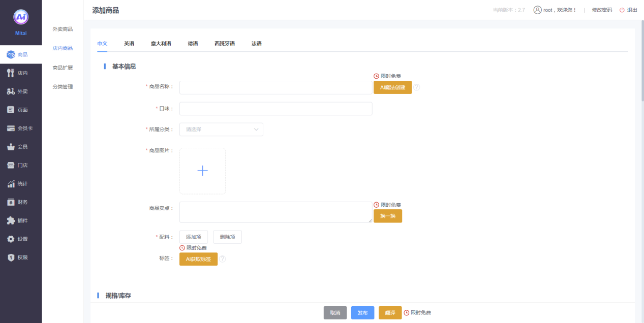This screenshot has height=323, width=644.
Task: Click the 商品名称 input field
Action: click(x=275, y=88)
